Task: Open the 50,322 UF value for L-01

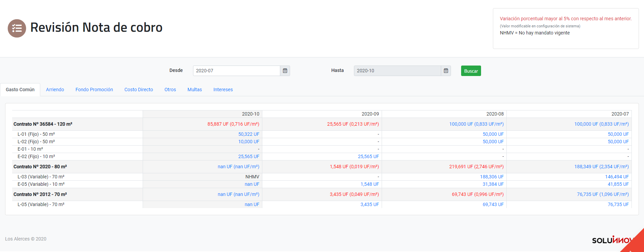Action: point(249,134)
